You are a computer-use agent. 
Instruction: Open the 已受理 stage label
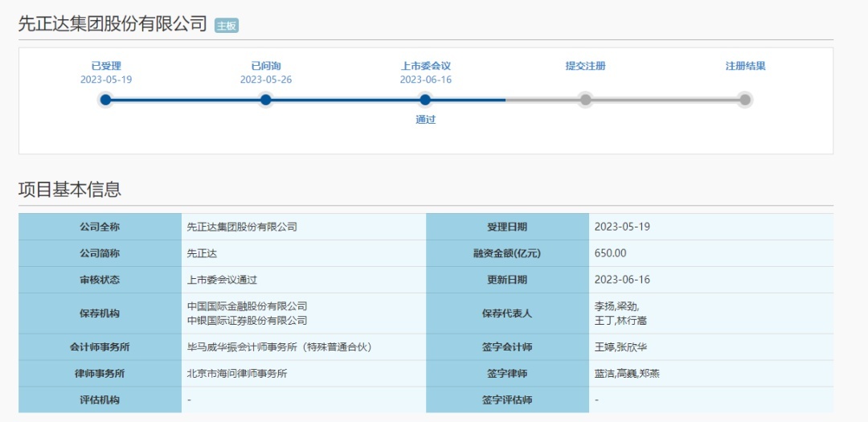coord(105,66)
